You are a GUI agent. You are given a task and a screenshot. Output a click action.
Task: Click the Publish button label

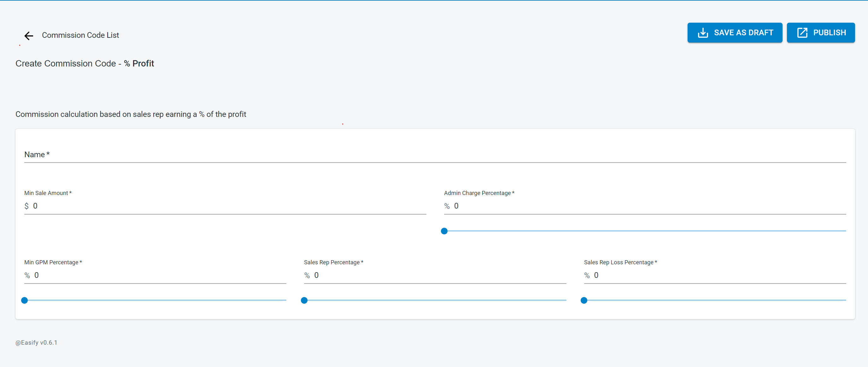click(x=829, y=33)
